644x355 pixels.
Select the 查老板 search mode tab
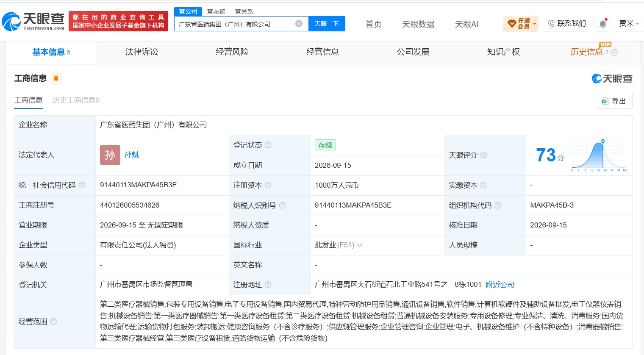click(x=216, y=12)
